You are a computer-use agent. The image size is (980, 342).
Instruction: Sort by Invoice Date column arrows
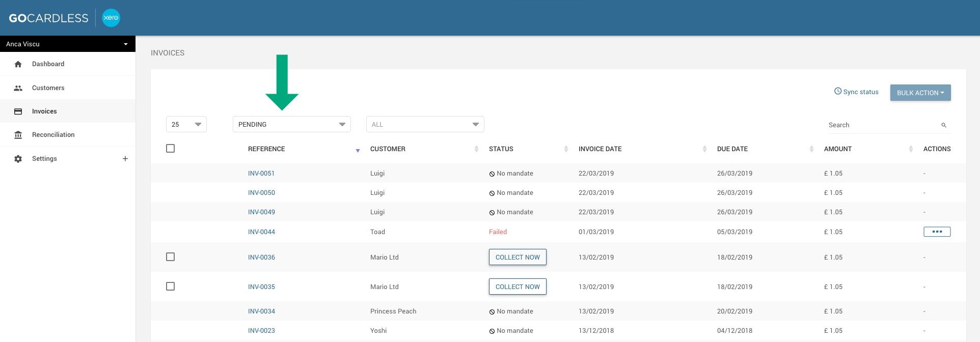coord(704,149)
